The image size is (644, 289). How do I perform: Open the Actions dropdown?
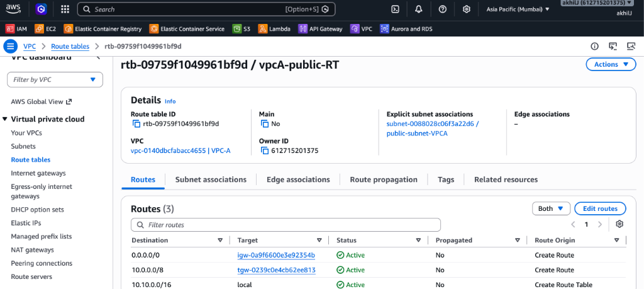point(611,64)
